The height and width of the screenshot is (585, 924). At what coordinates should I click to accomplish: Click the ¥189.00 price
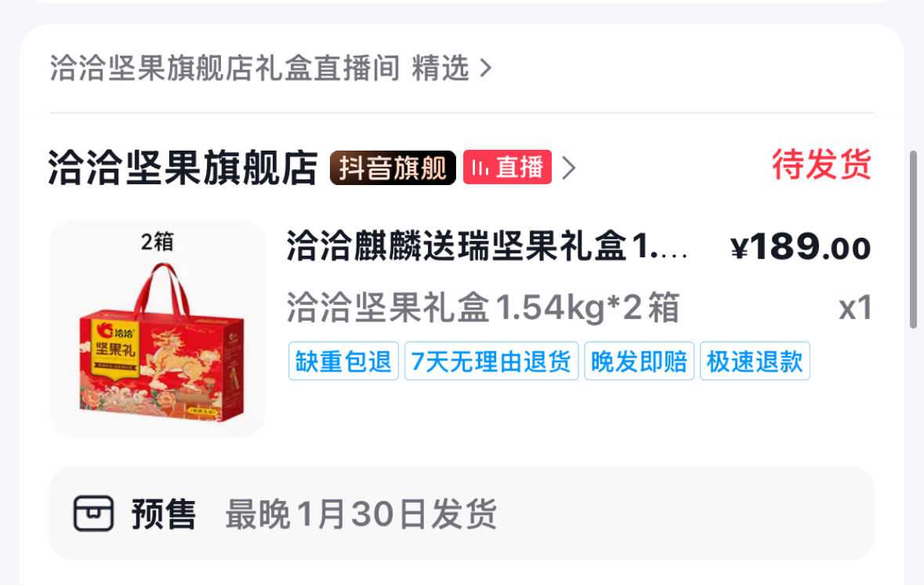coord(801,247)
